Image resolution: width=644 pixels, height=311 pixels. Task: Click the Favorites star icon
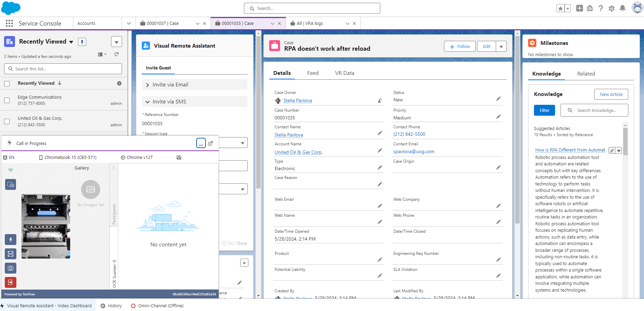click(x=561, y=9)
